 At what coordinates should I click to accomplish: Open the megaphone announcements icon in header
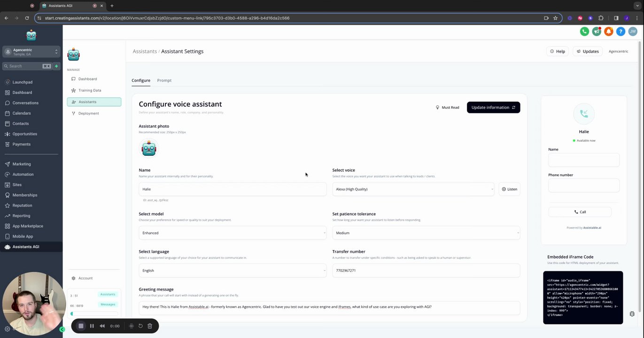pos(597,31)
